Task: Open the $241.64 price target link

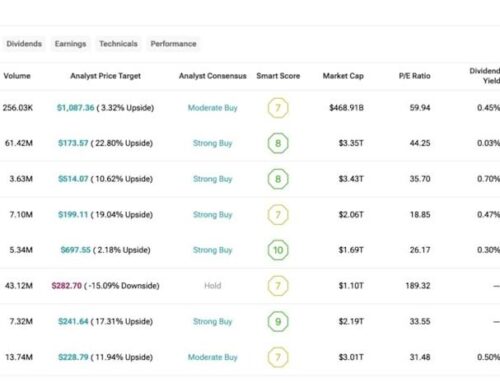Action: [x=73, y=321]
